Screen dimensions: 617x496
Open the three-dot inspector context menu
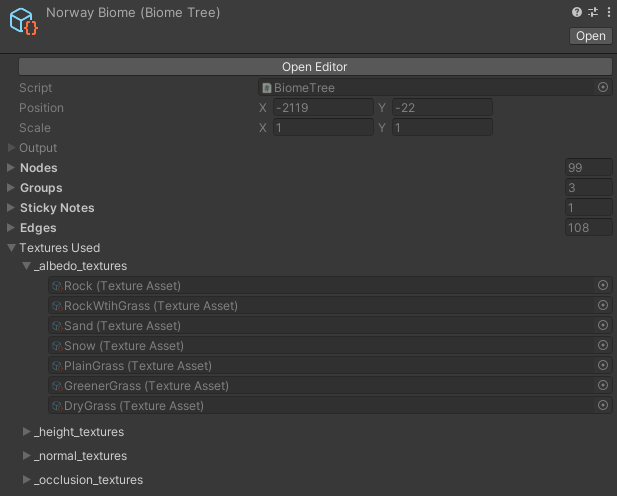click(x=609, y=12)
